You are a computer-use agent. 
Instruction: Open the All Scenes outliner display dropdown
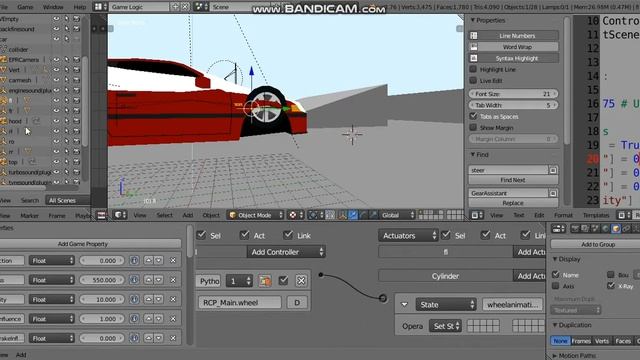click(67, 200)
